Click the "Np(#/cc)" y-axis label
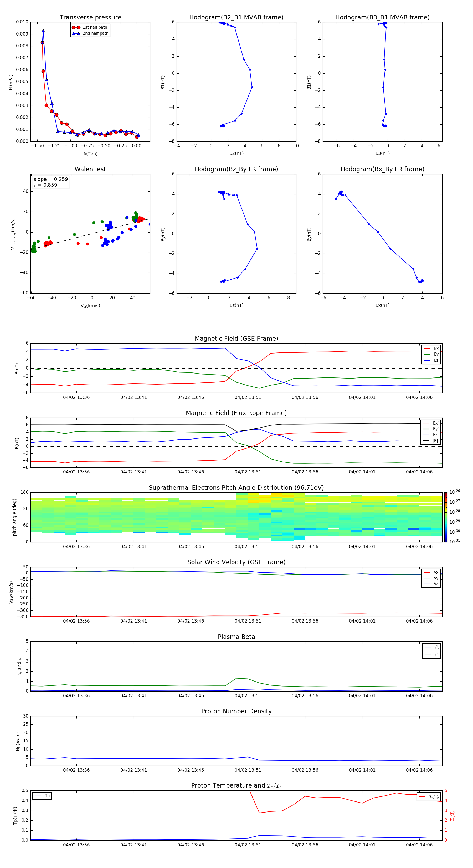The height and width of the screenshot is (868, 473). tap(18, 741)
